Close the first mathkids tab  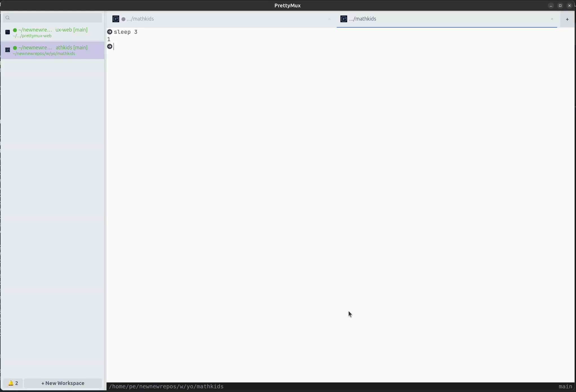point(329,19)
